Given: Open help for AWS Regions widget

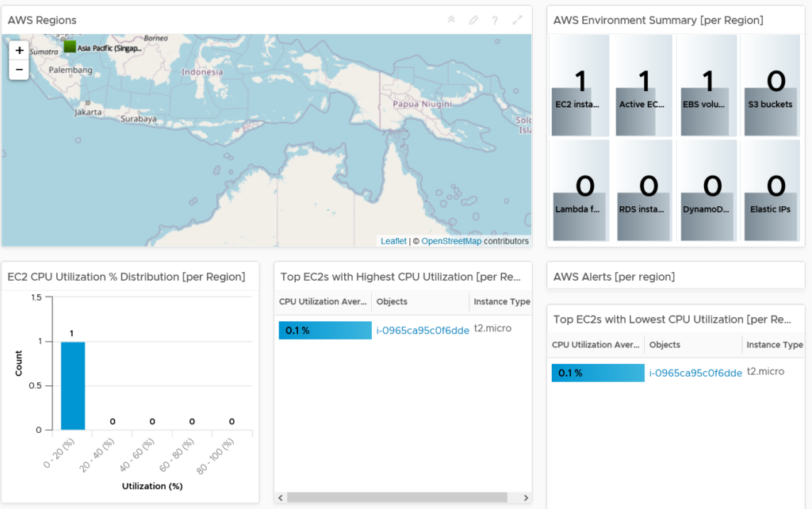Looking at the screenshot, I should point(495,20).
